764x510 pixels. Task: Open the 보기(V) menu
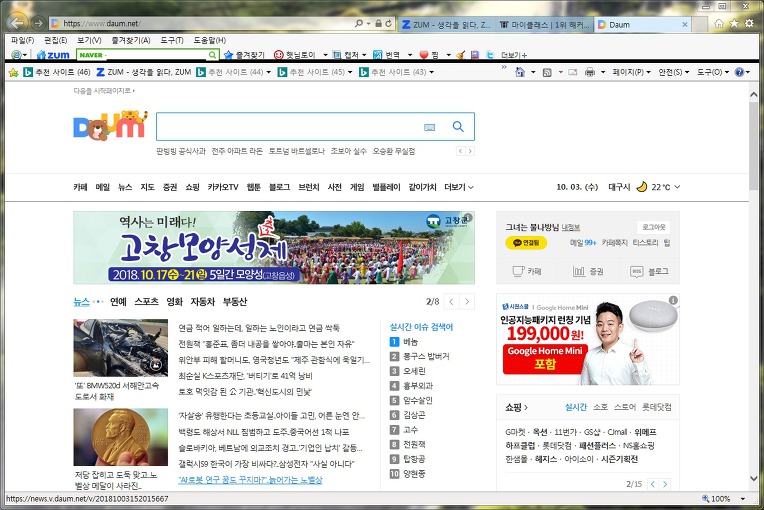[x=89, y=40]
